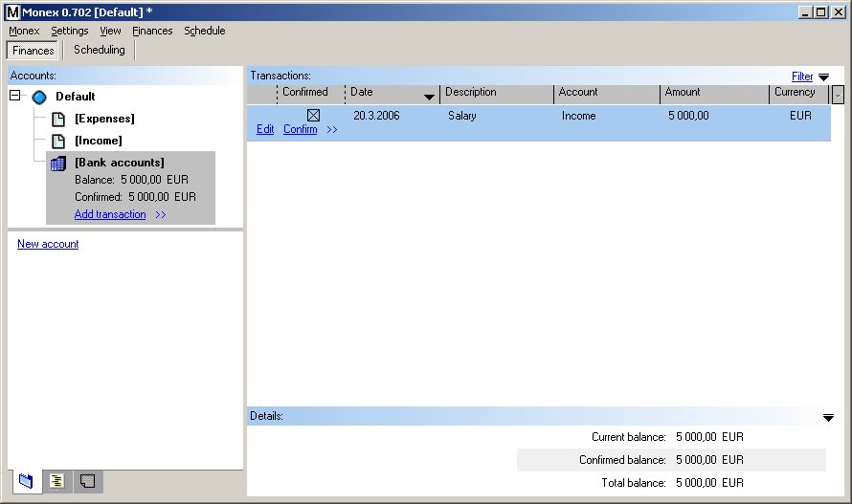Collapse the Details panel arrow
852x504 pixels.
828,417
